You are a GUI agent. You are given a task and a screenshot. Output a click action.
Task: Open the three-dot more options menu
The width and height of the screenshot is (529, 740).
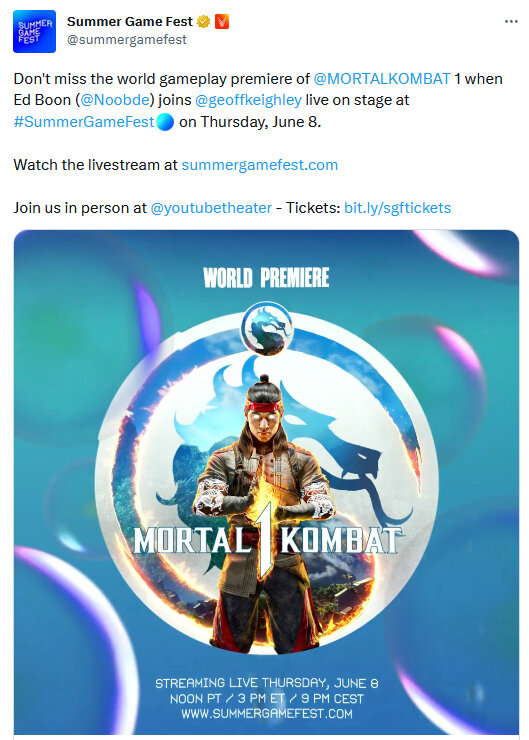[511, 22]
